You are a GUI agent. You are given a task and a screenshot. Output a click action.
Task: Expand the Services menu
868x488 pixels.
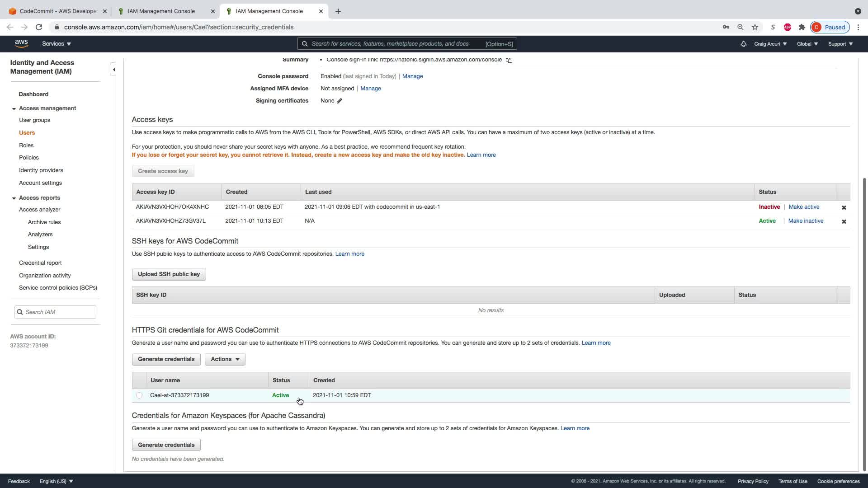(x=57, y=44)
